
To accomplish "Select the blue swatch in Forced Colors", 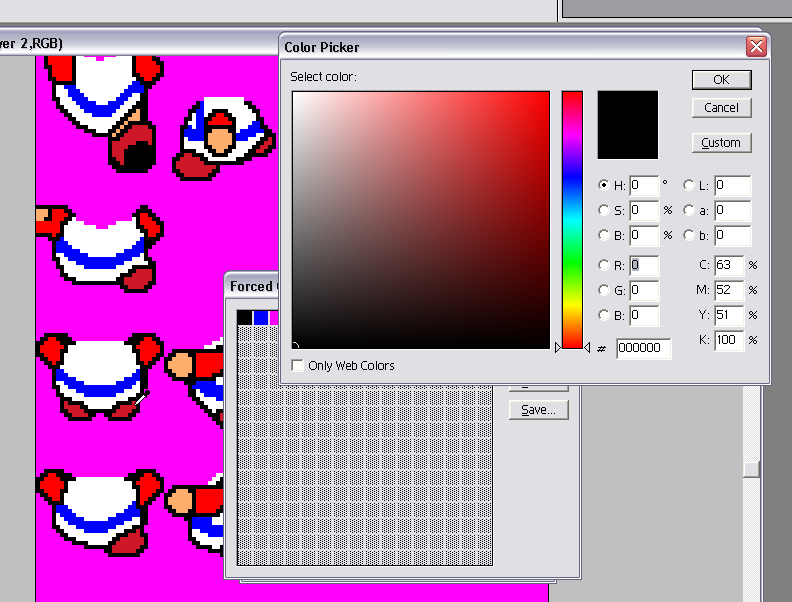I will point(260,318).
